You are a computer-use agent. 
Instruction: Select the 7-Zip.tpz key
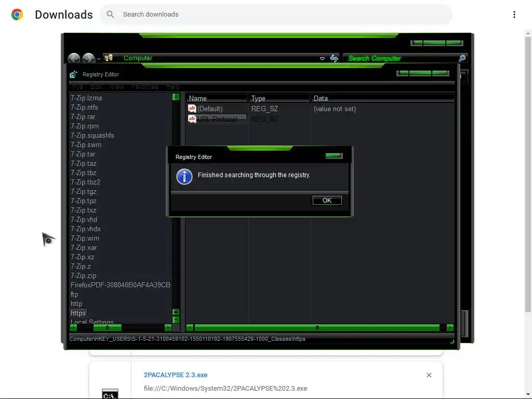pyautogui.click(x=84, y=201)
